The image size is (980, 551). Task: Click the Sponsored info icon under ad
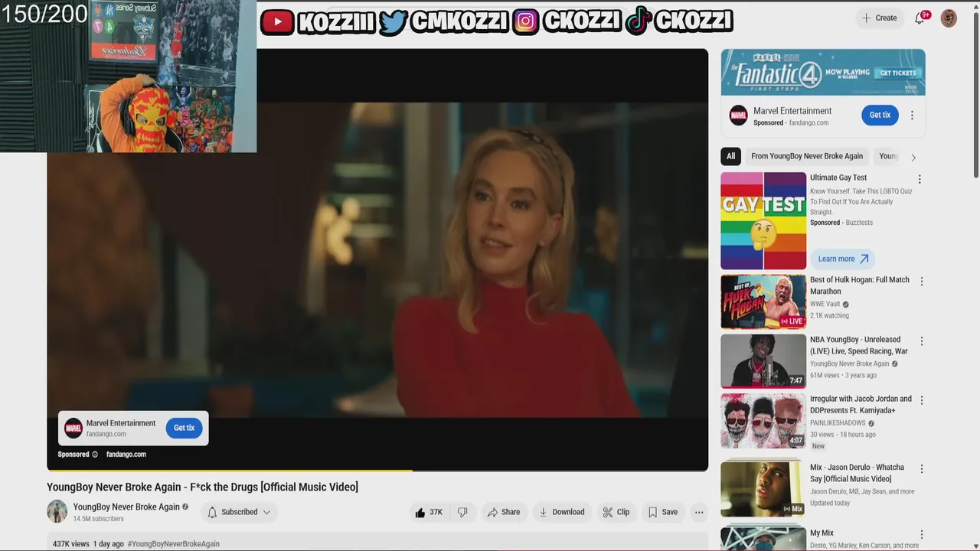pos(95,455)
